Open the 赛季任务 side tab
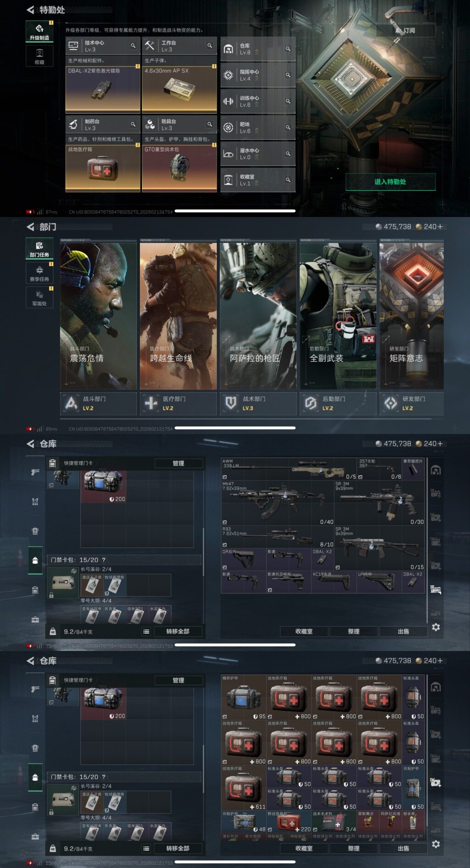This screenshot has width=470, height=868. (39, 273)
